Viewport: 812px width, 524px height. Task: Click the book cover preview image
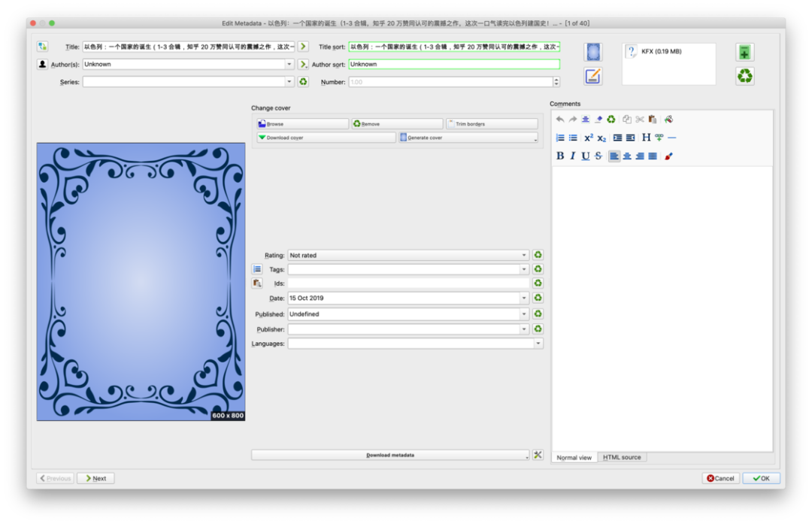pos(141,282)
